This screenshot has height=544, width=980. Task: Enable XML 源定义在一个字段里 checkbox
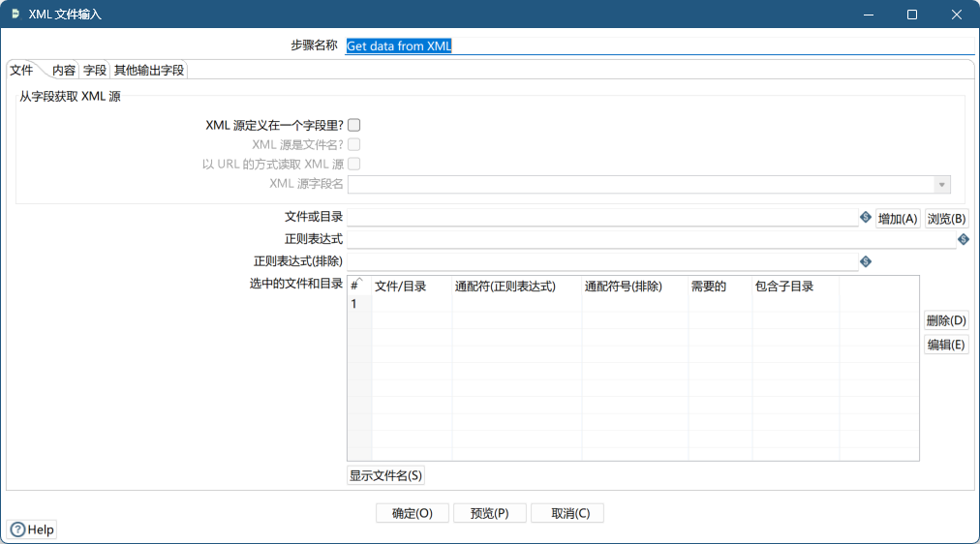tap(353, 125)
